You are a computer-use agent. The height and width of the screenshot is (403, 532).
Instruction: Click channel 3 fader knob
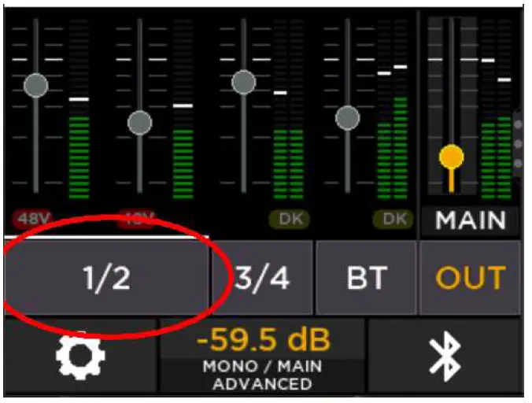(x=244, y=82)
